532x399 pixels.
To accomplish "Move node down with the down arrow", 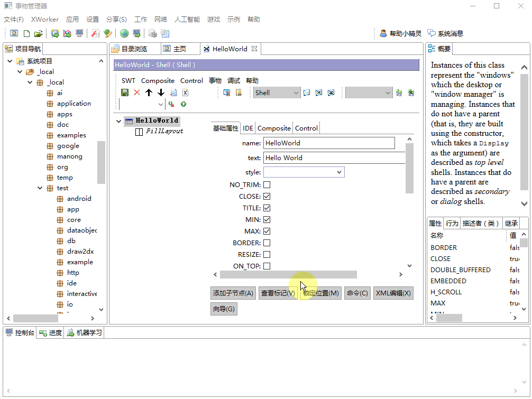I will point(161,92).
